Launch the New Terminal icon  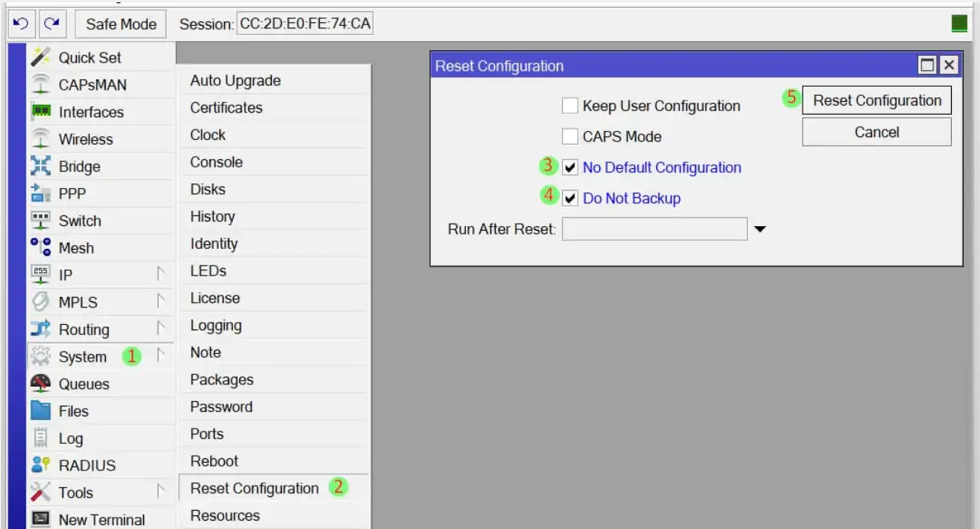pos(40,519)
